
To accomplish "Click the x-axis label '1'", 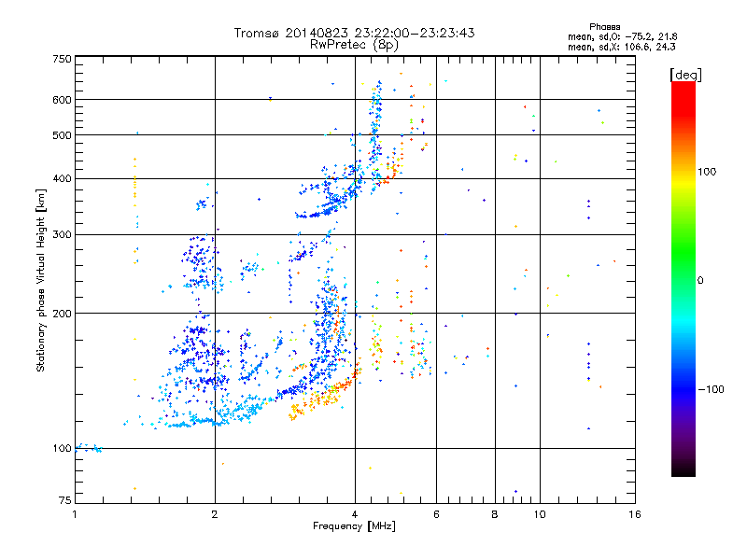I will pos(75,514).
